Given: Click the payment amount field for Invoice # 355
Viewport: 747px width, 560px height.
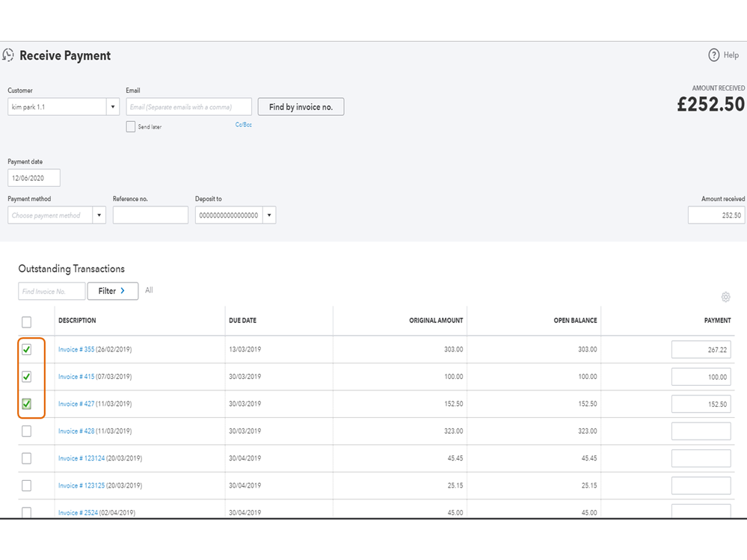Looking at the screenshot, I should point(701,350).
